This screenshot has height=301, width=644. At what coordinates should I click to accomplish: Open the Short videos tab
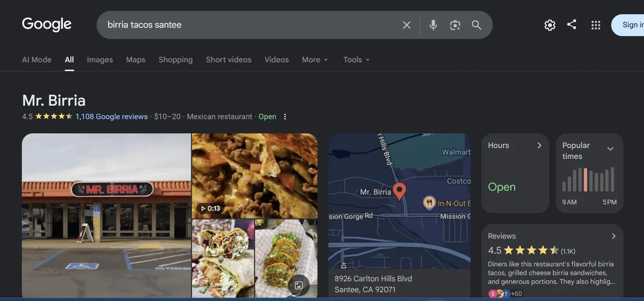point(229,60)
